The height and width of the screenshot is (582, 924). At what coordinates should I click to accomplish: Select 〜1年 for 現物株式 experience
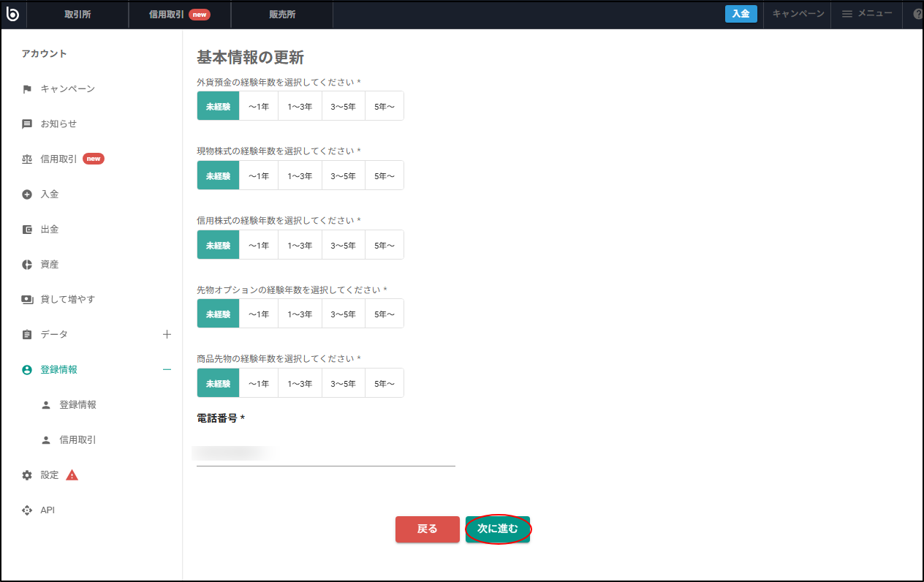pyautogui.click(x=259, y=175)
